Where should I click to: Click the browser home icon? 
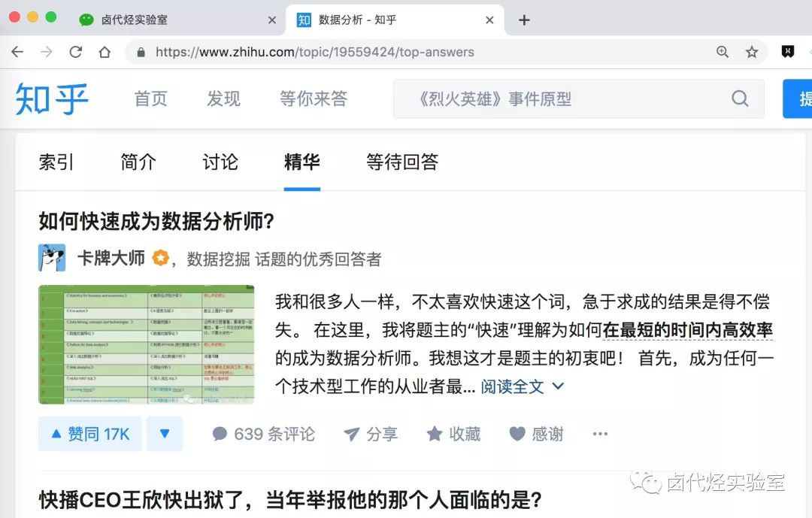[x=105, y=52]
